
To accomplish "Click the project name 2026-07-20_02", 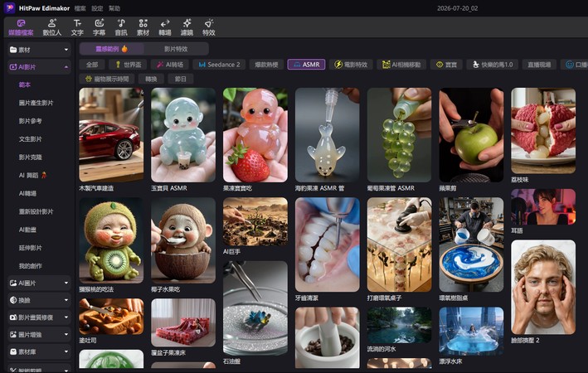I will [457, 8].
